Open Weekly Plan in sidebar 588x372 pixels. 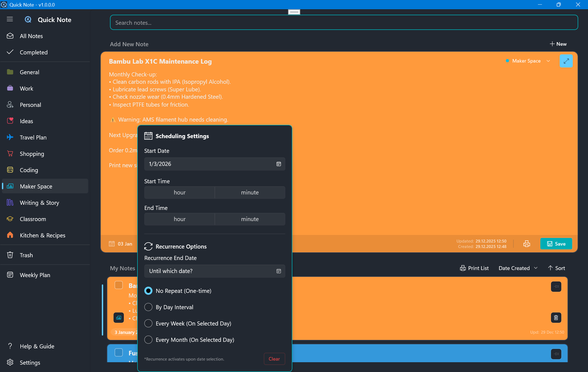(35, 275)
